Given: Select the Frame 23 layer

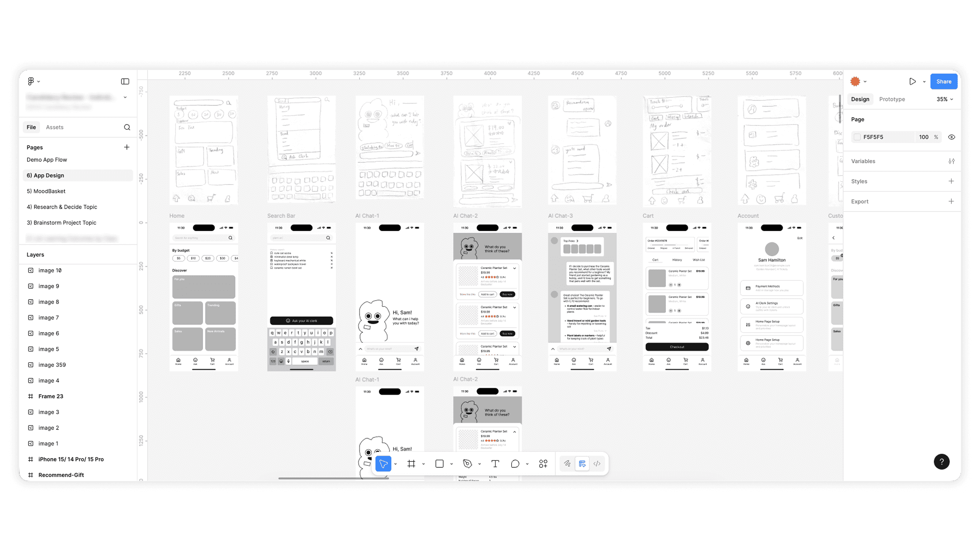Looking at the screenshot, I should pos(50,396).
